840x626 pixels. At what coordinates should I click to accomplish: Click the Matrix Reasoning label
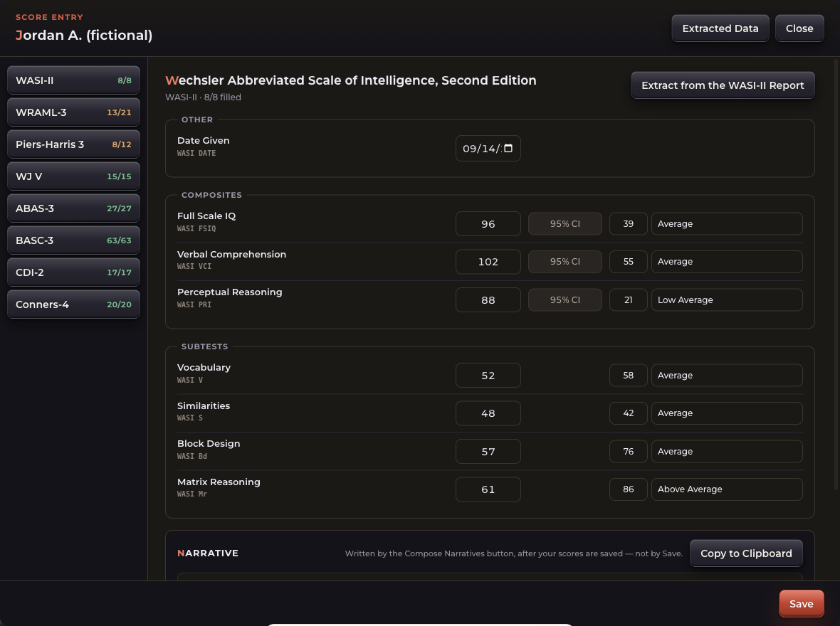pyautogui.click(x=219, y=482)
